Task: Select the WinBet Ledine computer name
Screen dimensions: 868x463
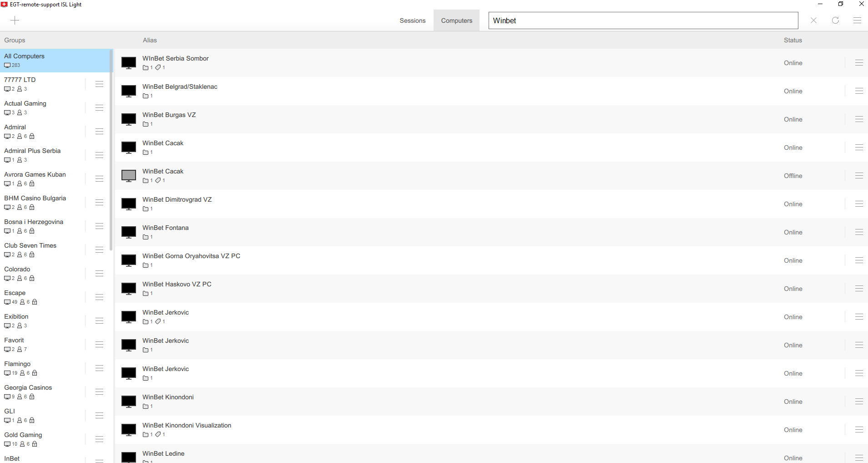Action: 163,453
